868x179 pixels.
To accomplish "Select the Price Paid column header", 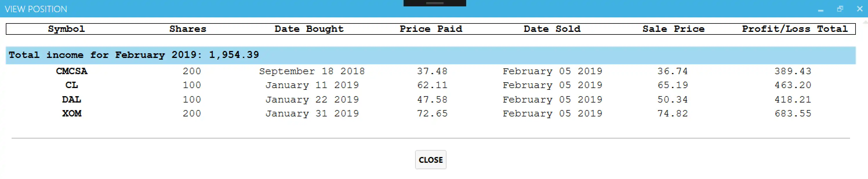I will (431, 29).
